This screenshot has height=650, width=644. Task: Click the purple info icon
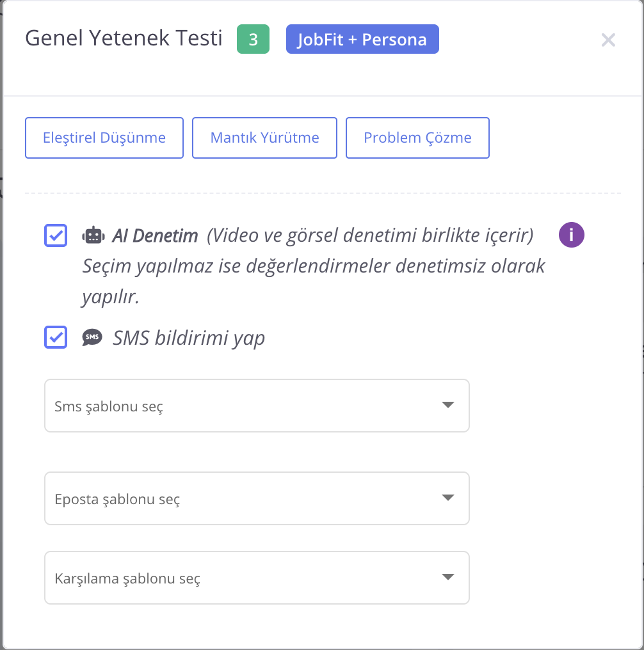pyautogui.click(x=572, y=235)
